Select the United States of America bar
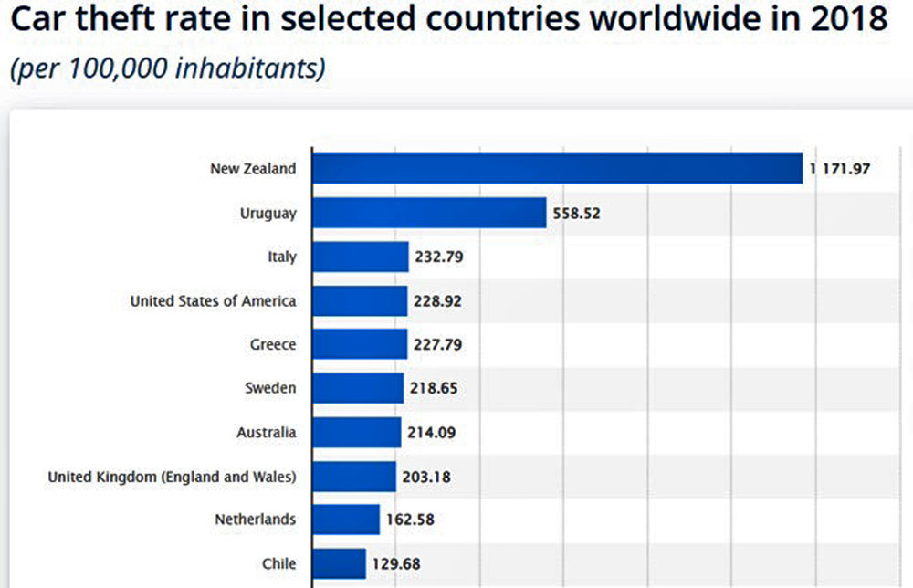 pos(360,301)
